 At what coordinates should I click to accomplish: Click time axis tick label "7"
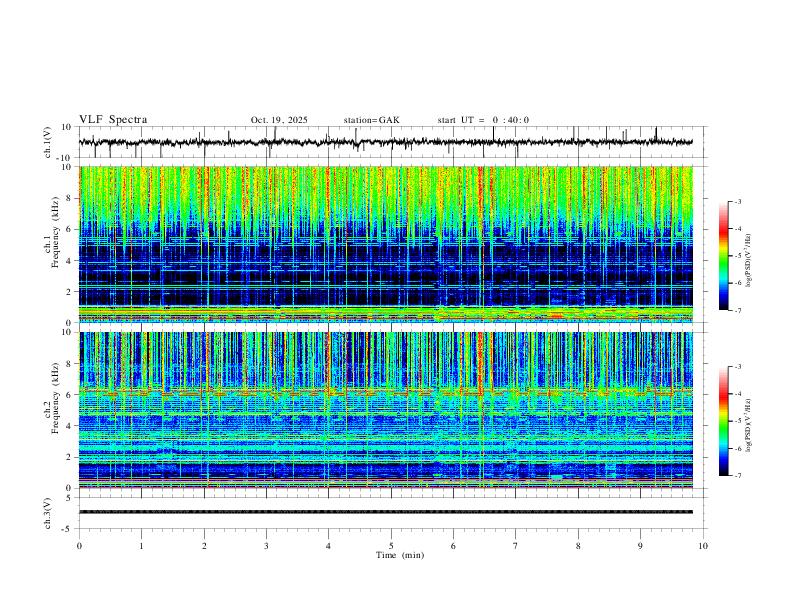516,546
